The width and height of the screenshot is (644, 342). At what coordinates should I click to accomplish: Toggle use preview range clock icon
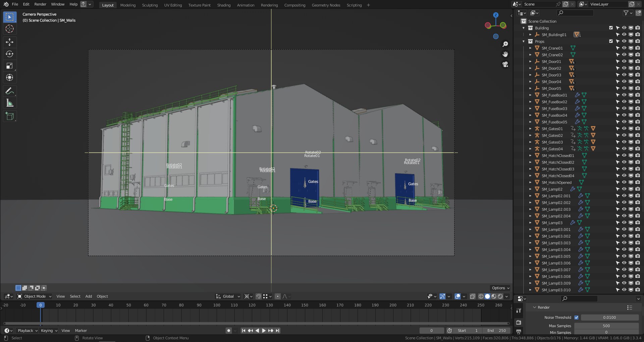coord(449,331)
